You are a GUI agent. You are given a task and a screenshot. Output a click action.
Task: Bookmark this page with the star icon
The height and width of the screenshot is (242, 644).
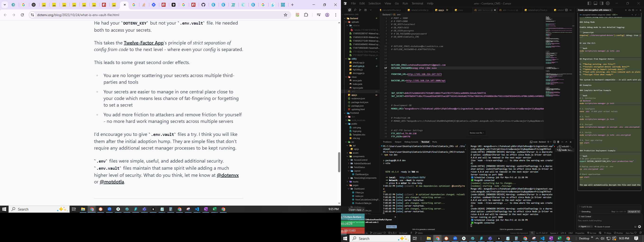(x=286, y=15)
